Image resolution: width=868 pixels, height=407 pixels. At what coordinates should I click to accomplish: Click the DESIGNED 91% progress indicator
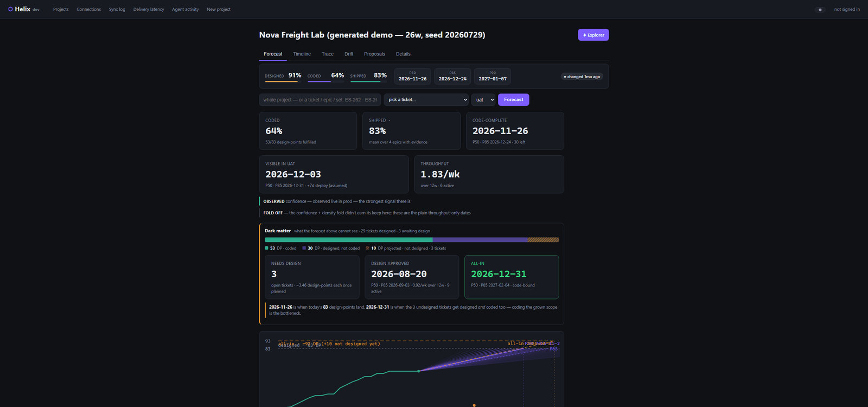point(283,76)
